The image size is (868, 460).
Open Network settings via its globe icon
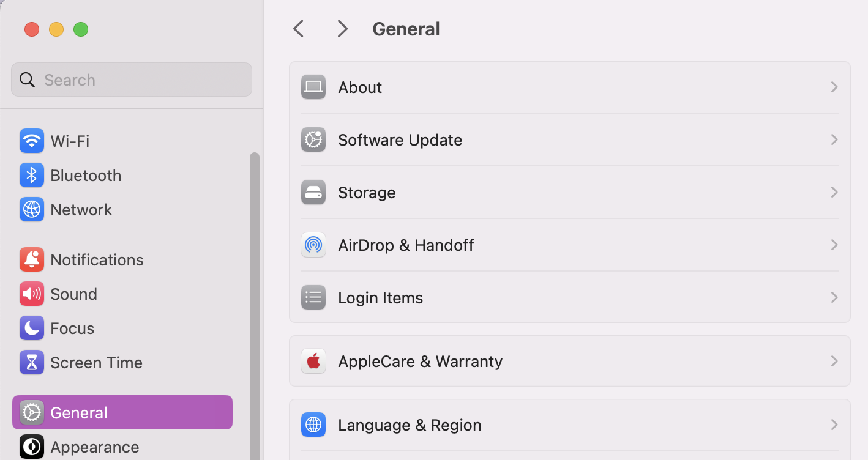(31, 209)
